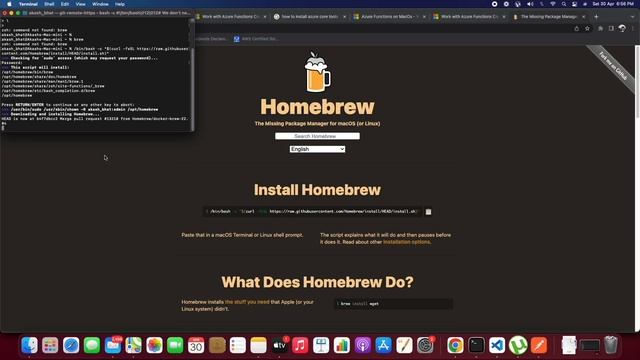
Task: Open Mail app in the Dock
Action: [x=113, y=345]
